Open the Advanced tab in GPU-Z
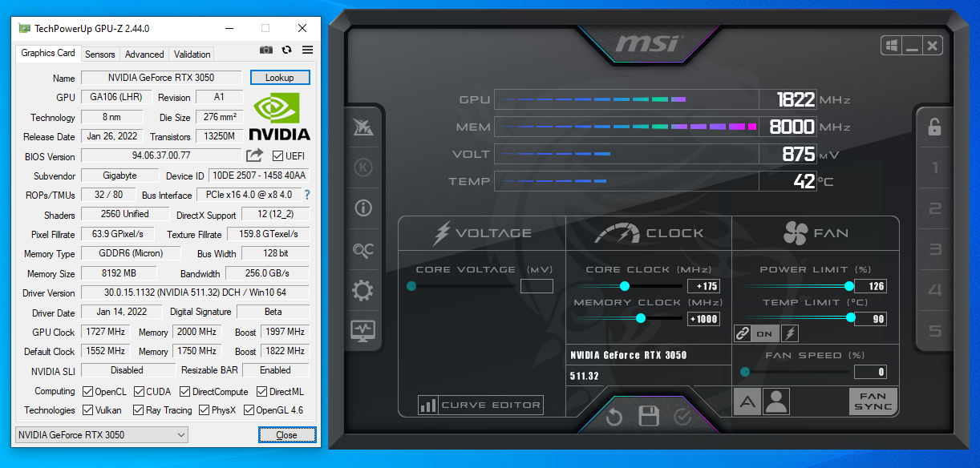The image size is (980, 468). pyautogui.click(x=144, y=54)
